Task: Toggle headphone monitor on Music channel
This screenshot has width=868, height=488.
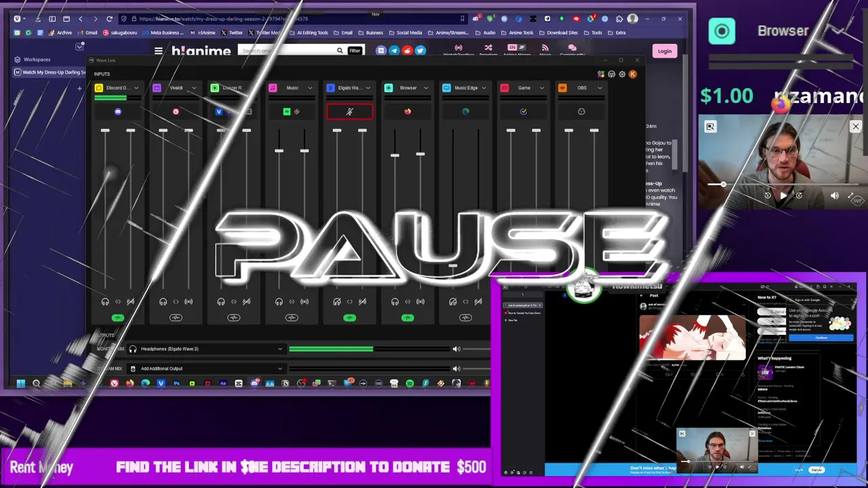Action: pos(279,302)
